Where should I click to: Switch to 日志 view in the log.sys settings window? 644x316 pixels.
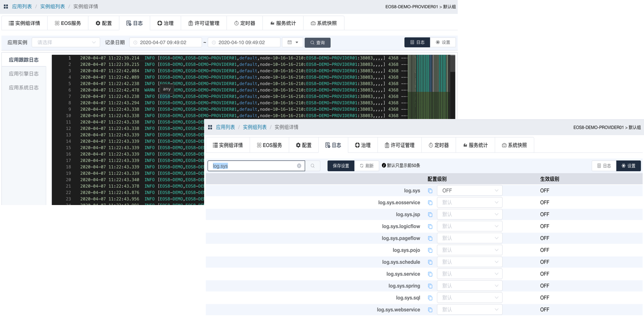coord(603,166)
